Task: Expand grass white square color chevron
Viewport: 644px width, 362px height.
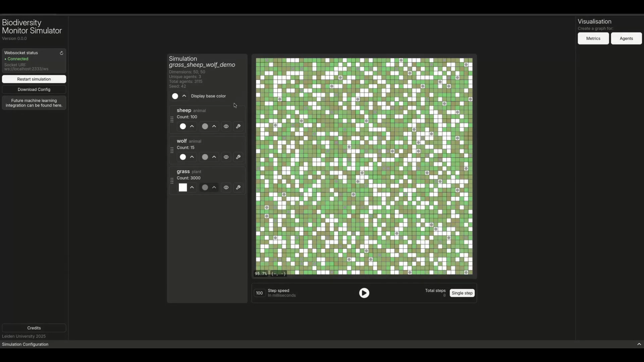Action: 192,187
